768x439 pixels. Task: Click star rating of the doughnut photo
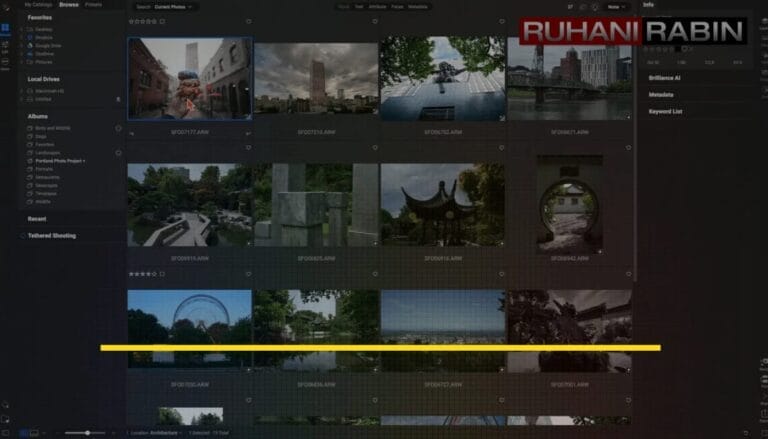143,22
